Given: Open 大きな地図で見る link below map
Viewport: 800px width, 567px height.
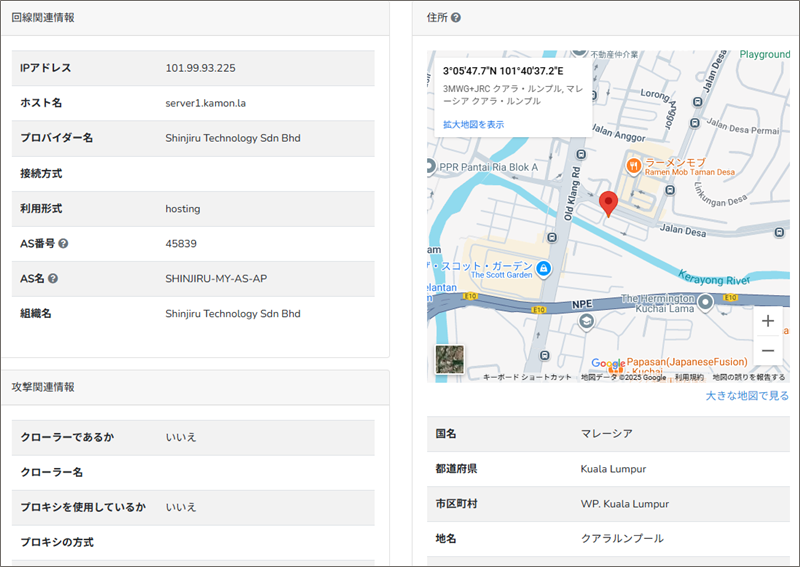Looking at the screenshot, I should pyautogui.click(x=746, y=396).
